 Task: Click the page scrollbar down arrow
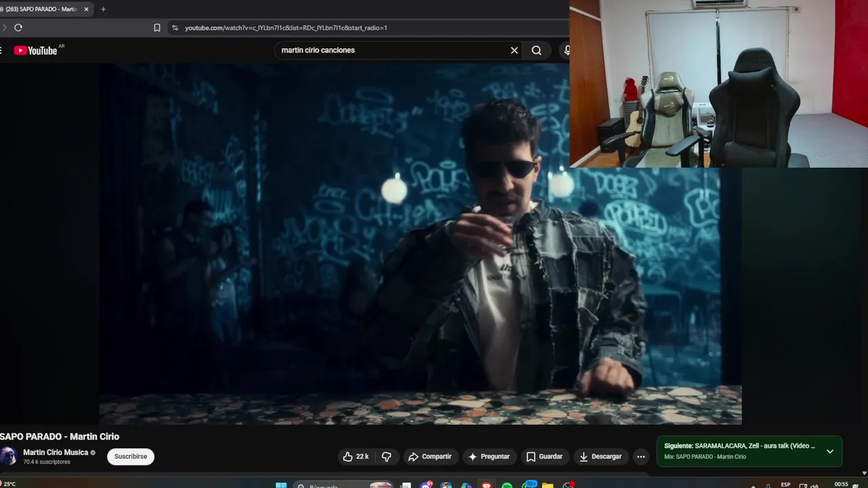[863, 472]
